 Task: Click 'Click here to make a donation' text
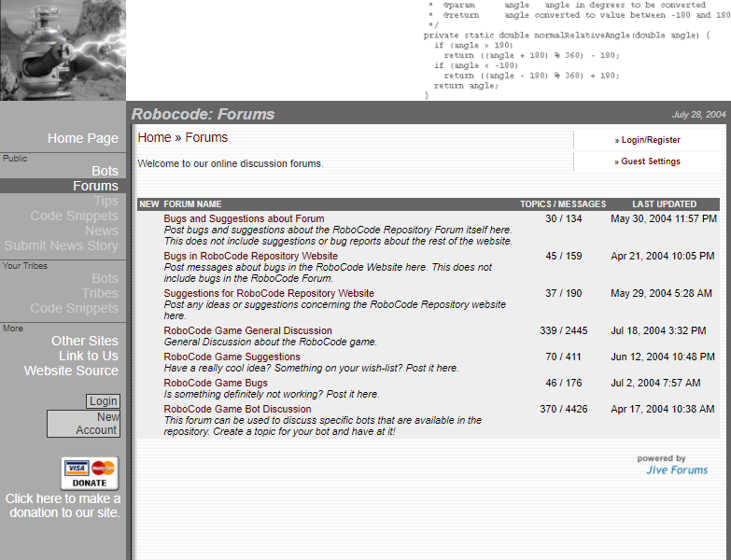pyautogui.click(x=63, y=506)
